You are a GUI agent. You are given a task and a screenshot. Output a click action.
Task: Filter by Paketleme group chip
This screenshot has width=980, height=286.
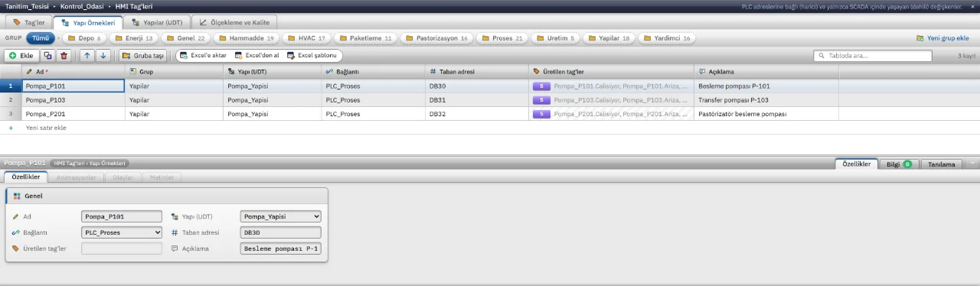click(x=365, y=37)
